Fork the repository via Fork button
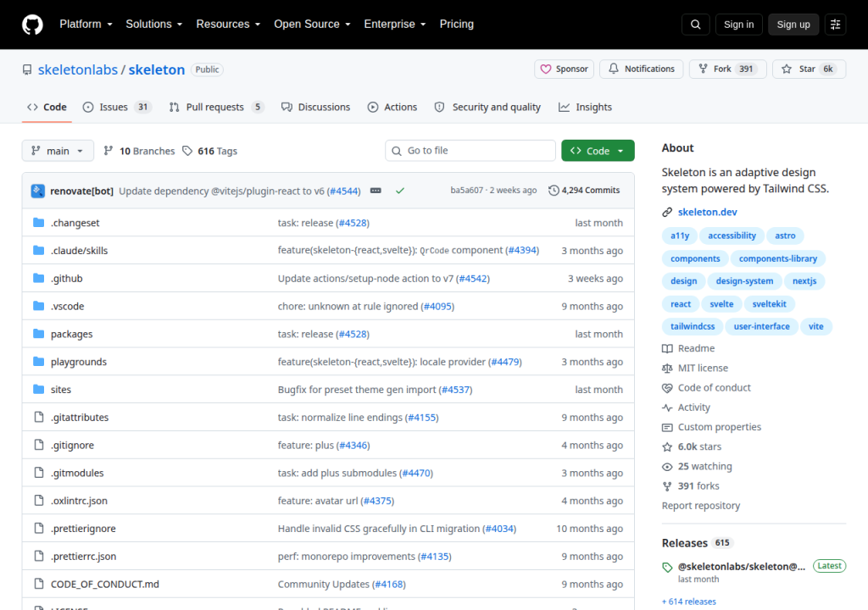 (x=727, y=69)
